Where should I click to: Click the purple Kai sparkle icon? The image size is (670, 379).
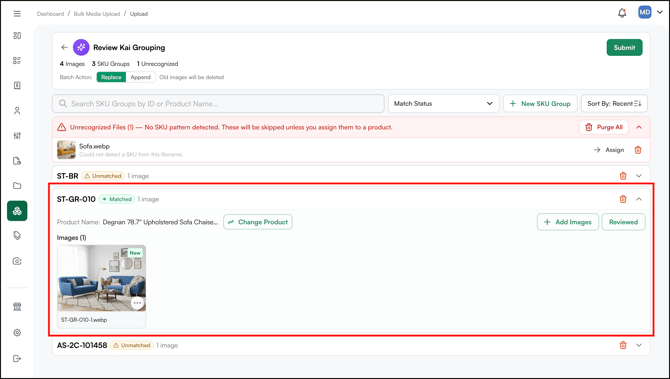(x=81, y=47)
